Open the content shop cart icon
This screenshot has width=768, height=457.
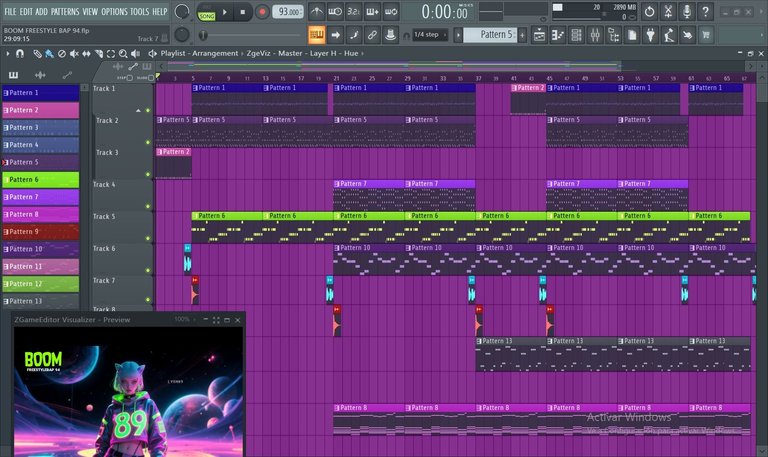[706, 35]
